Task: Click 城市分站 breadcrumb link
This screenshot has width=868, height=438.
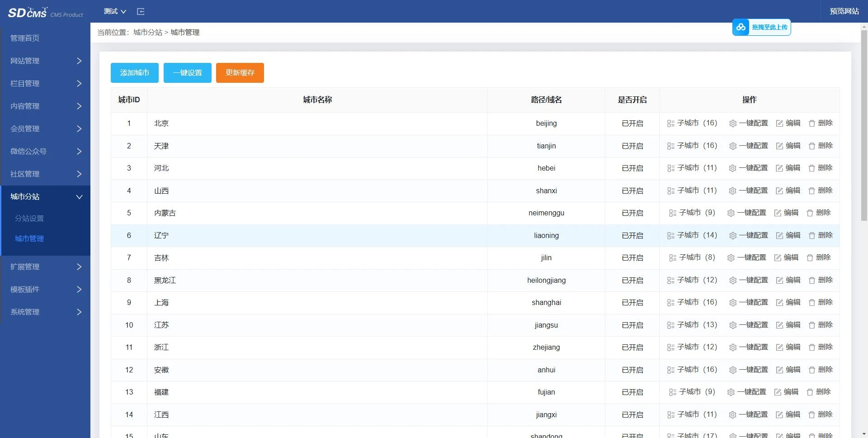Action: [148, 32]
